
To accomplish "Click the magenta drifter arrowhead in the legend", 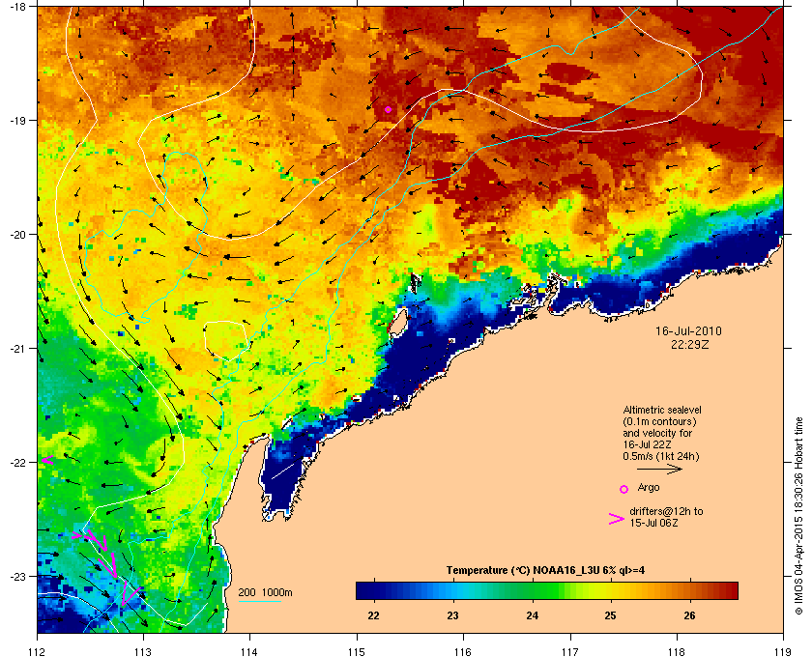I will (x=617, y=519).
